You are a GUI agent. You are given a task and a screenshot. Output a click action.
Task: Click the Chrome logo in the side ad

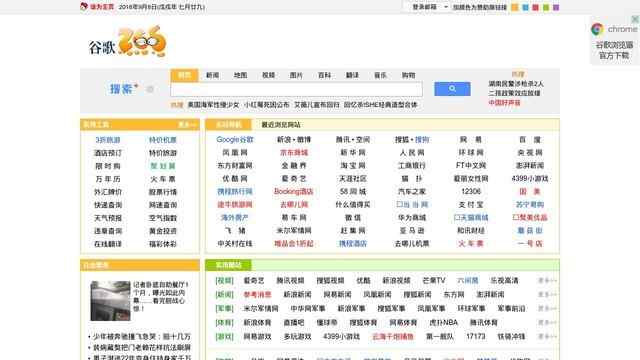click(x=597, y=29)
